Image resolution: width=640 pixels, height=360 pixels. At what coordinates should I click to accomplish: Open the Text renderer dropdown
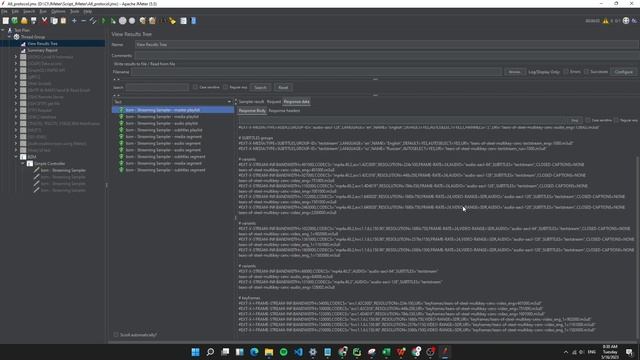pyautogui.click(x=173, y=102)
